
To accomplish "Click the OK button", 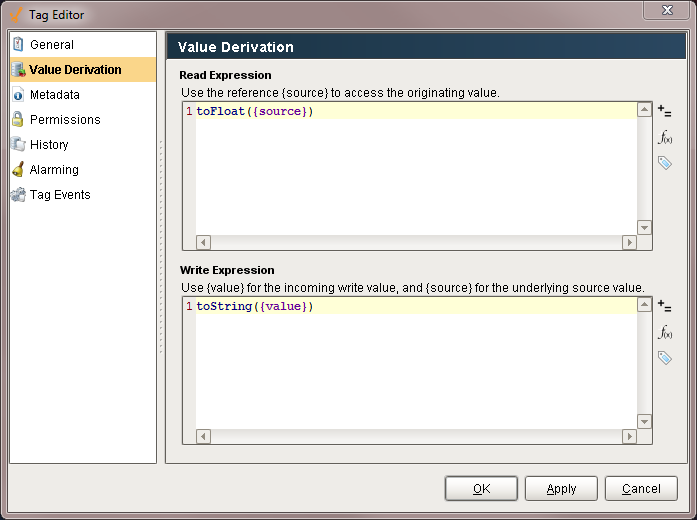I will (481, 488).
